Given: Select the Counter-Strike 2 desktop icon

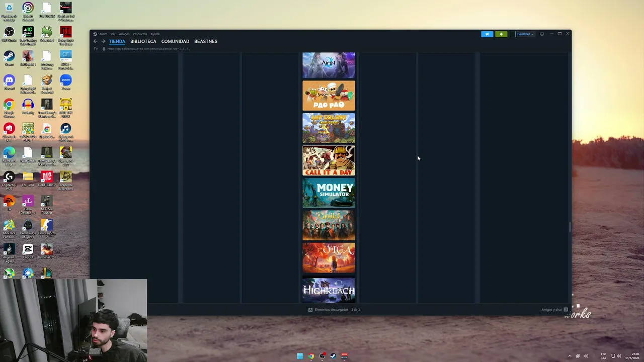Looking at the screenshot, I should pyautogui.click(x=47, y=229).
